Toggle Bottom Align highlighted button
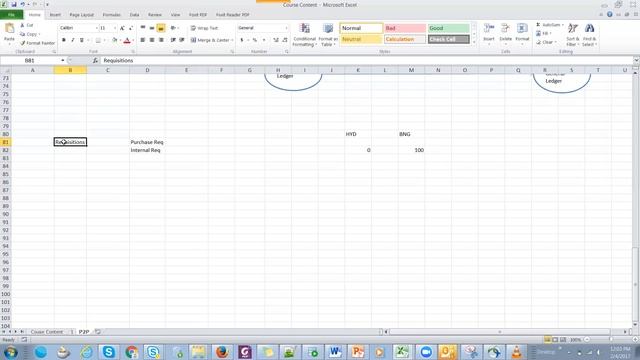 pos(161,28)
